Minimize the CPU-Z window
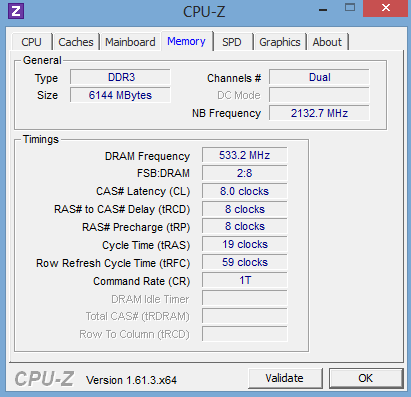The image size is (411, 397). pyautogui.click(x=322, y=10)
